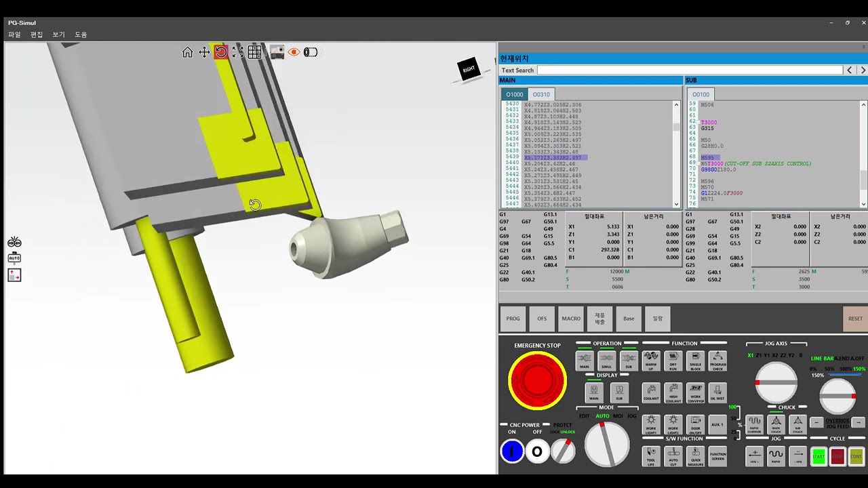Click the RIGHT face of view cube
Viewport: 868px width, 488px height.
click(469, 69)
